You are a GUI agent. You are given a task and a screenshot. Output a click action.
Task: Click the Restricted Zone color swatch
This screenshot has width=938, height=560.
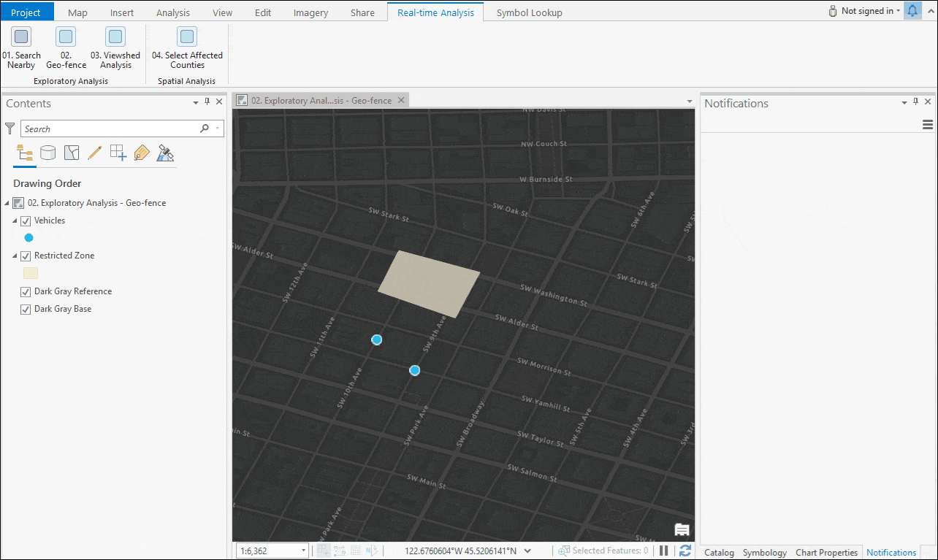[x=31, y=273]
